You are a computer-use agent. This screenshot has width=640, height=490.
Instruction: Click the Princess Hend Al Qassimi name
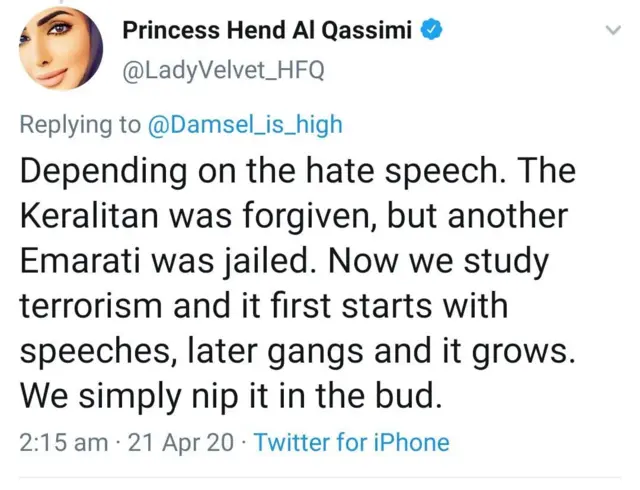pyautogui.click(x=268, y=31)
